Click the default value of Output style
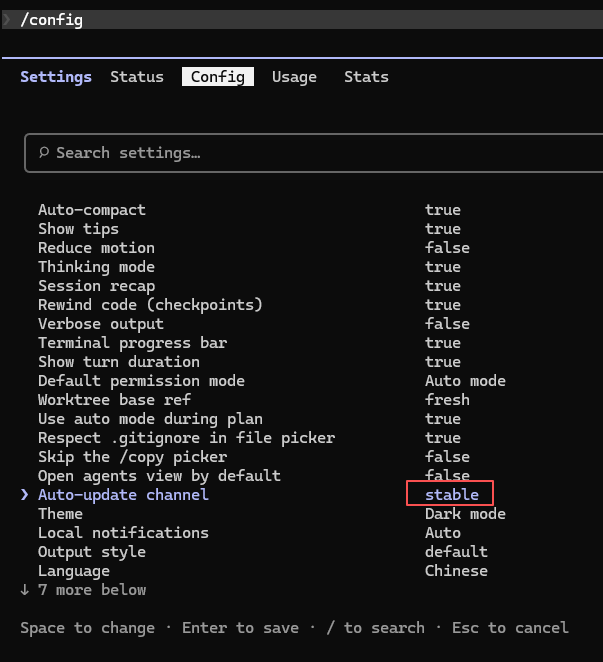This screenshot has width=603, height=662. point(456,552)
